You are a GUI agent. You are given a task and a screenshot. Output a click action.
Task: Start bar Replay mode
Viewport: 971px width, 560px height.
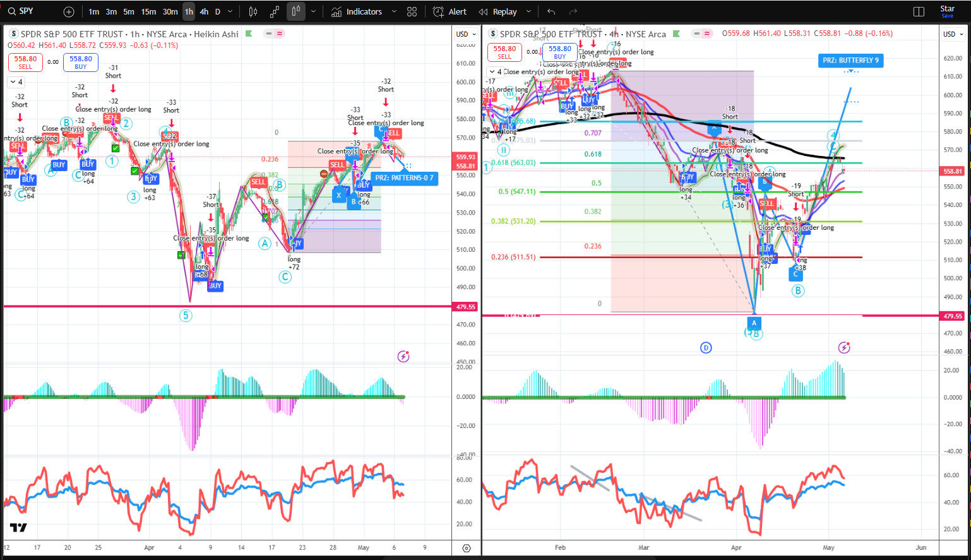click(498, 12)
